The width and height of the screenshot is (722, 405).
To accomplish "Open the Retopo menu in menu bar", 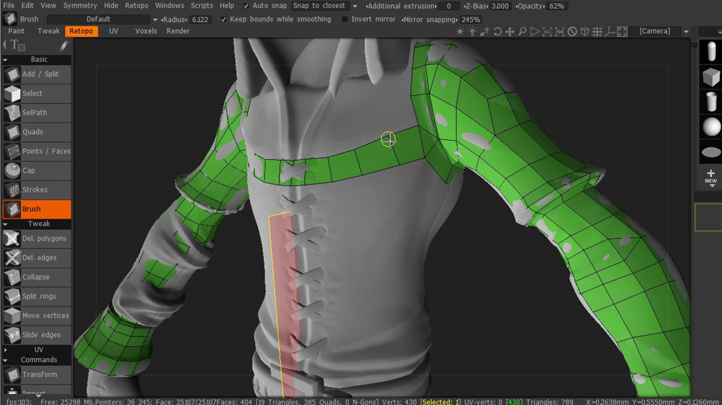I will [x=137, y=6].
